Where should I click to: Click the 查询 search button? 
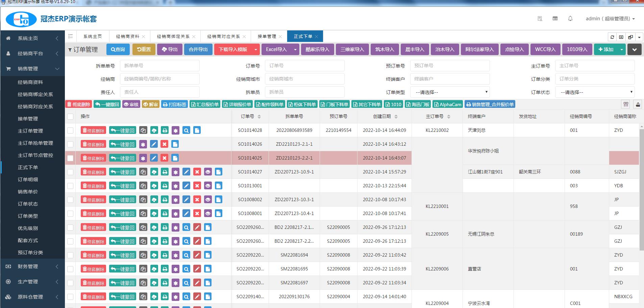pyautogui.click(x=118, y=49)
